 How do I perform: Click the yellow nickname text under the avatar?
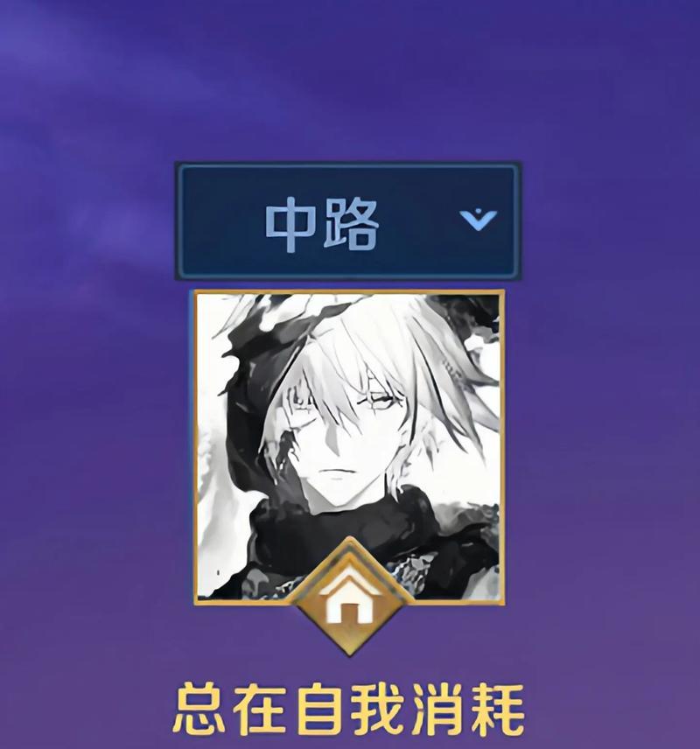tap(348, 709)
